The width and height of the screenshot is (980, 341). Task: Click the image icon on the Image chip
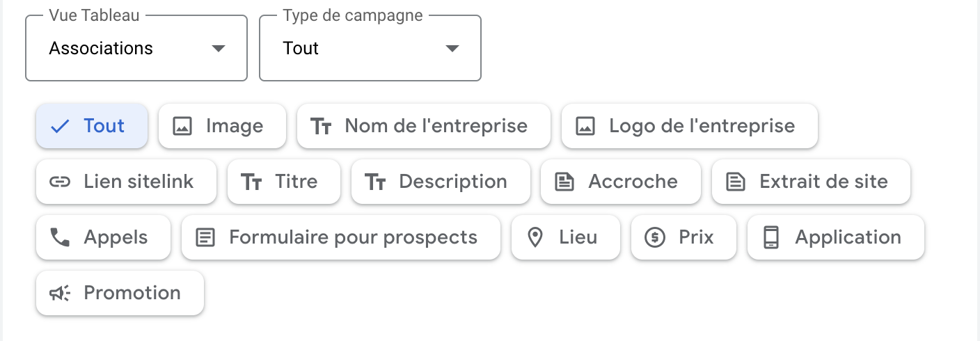tap(182, 126)
